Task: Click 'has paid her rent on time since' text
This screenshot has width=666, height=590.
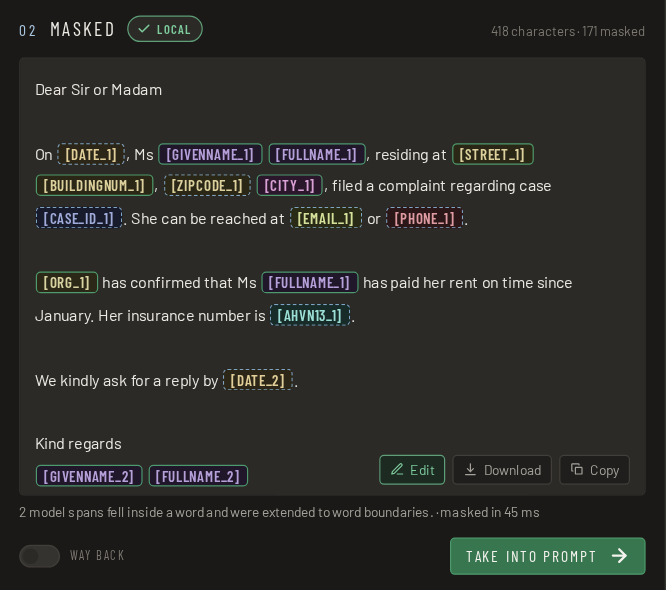Action: (468, 283)
